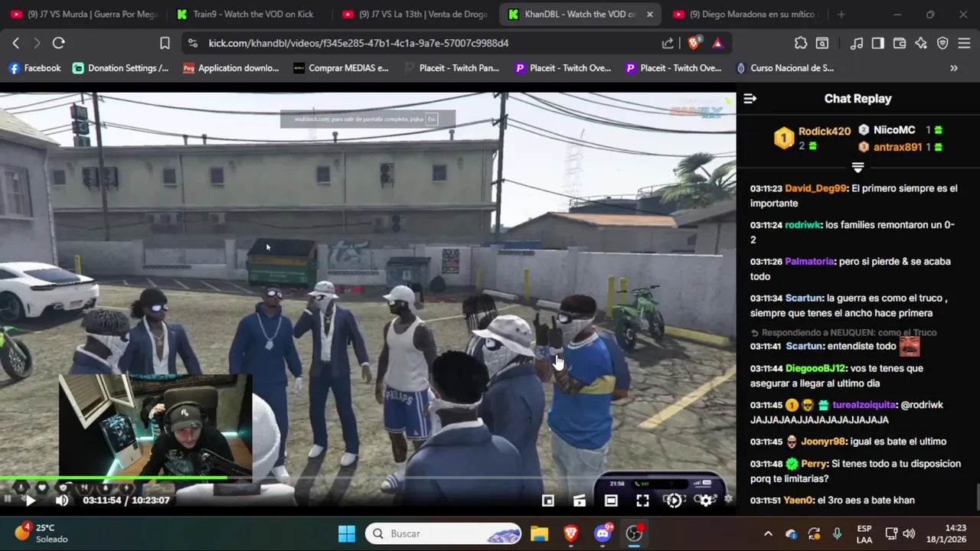
Task: Open Windows Start menu
Action: 347,533
